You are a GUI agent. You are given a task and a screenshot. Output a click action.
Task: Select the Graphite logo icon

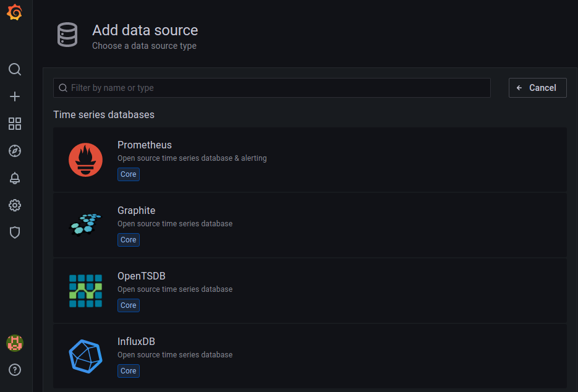pos(85,224)
